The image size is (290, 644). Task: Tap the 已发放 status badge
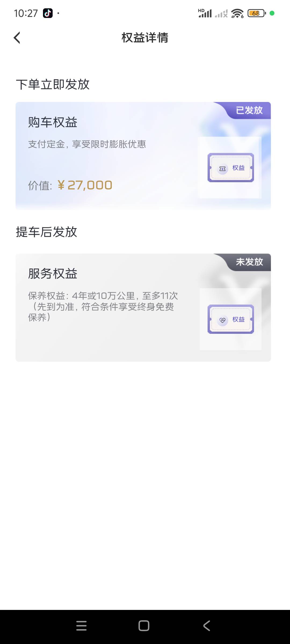pos(249,110)
